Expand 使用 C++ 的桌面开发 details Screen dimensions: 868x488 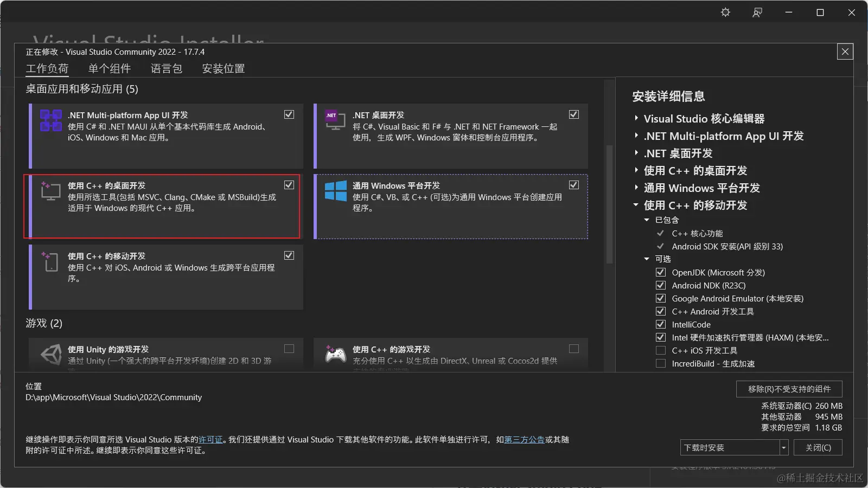pos(636,170)
